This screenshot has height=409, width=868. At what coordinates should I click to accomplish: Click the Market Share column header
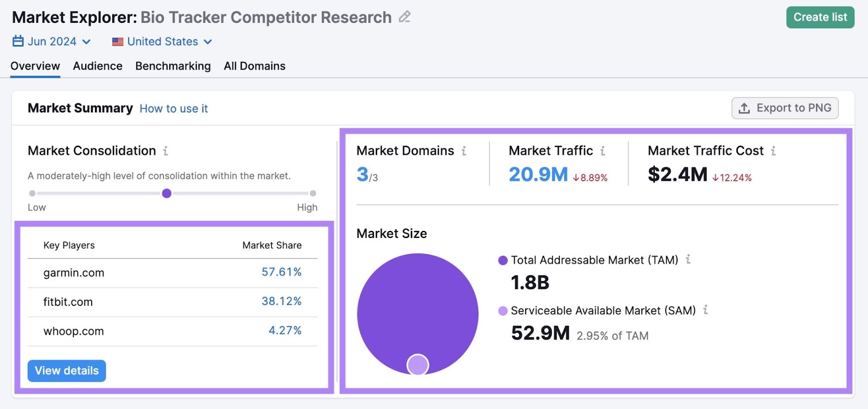pos(272,246)
